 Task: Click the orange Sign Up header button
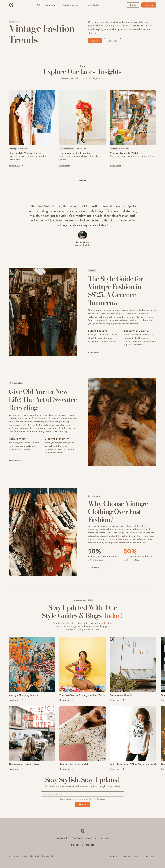point(149,5)
